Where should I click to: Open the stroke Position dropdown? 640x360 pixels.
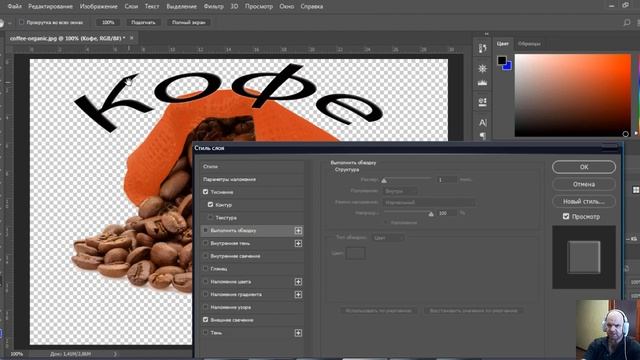(x=400, y=191)
